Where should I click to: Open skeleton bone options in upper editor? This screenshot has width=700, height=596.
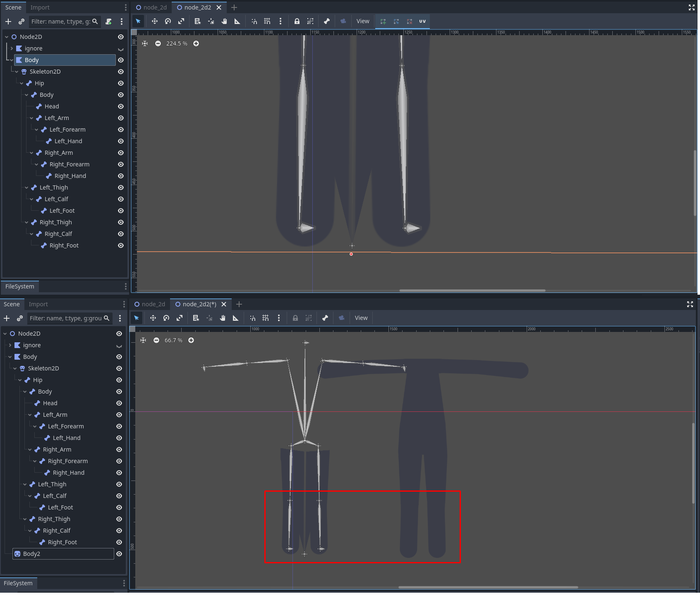[326, 21]
